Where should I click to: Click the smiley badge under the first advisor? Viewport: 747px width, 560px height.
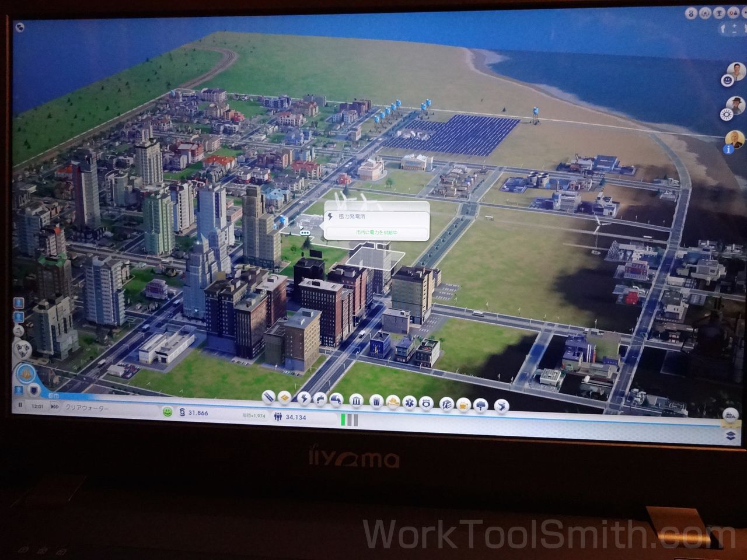tap(728, 80)
